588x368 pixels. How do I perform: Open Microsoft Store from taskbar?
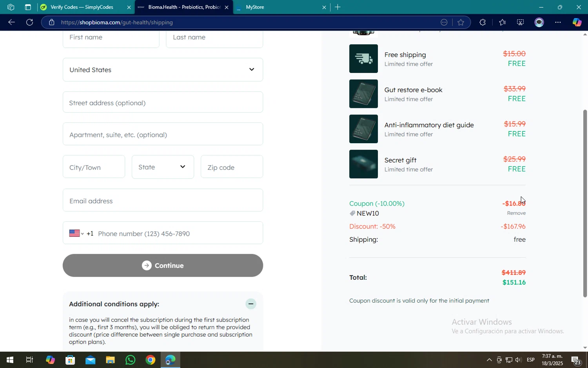[x=70, y=360]
